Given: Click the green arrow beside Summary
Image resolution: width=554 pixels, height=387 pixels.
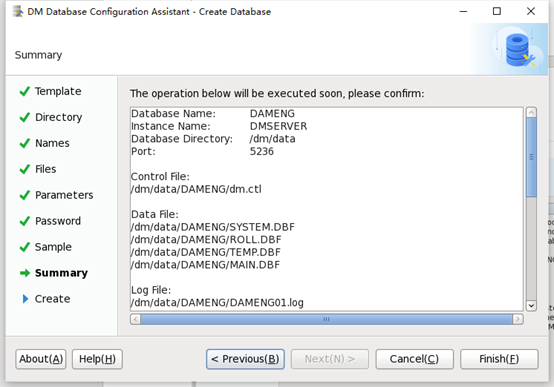Looking at the screenshot, I should click(x=25, y=273).
